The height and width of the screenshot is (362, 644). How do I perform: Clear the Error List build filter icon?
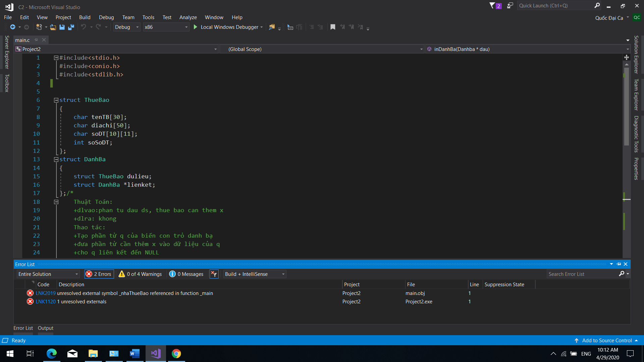pyautogui.click(x=214, y=274)
